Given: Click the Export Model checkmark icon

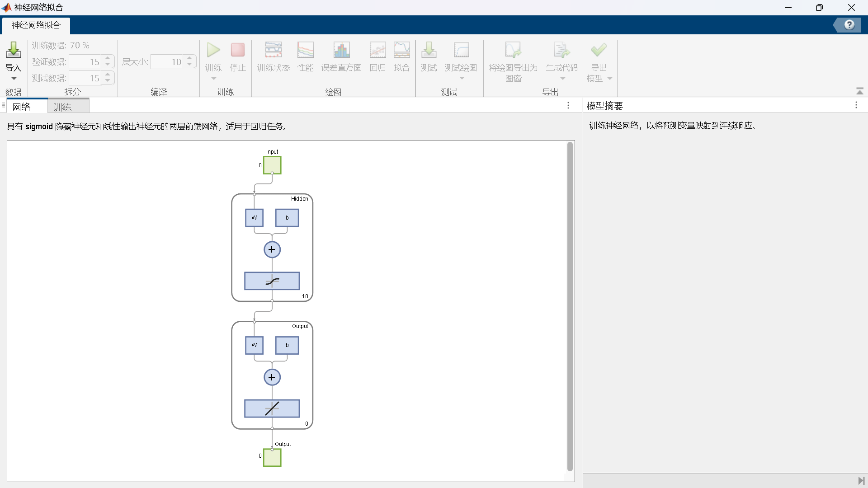Looking at the screenshot, I should (x=599, y=50).
